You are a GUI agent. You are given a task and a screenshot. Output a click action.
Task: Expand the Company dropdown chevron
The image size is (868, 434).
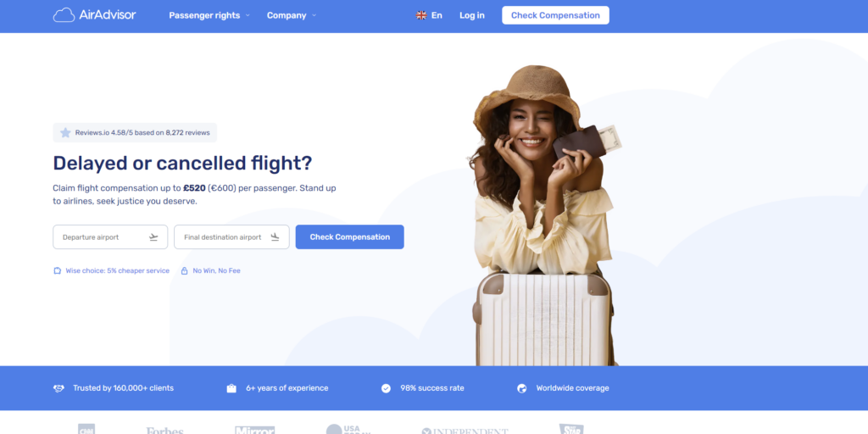click(x=314, y=15)
